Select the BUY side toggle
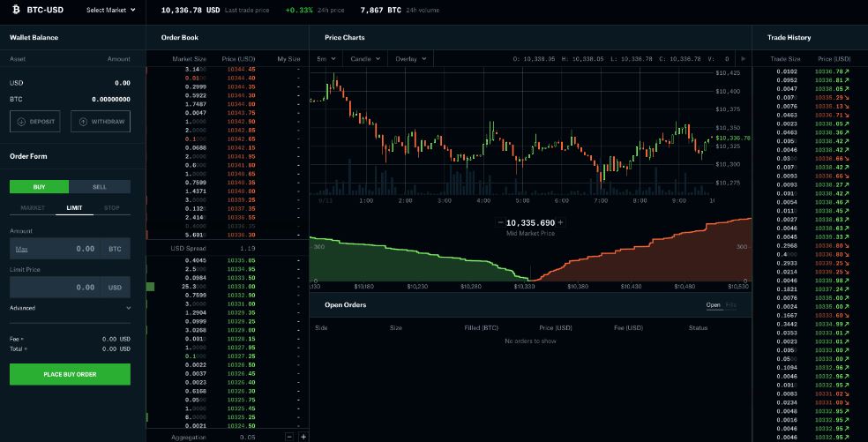This screenshot has height=442, width=868. click(40, 187)
